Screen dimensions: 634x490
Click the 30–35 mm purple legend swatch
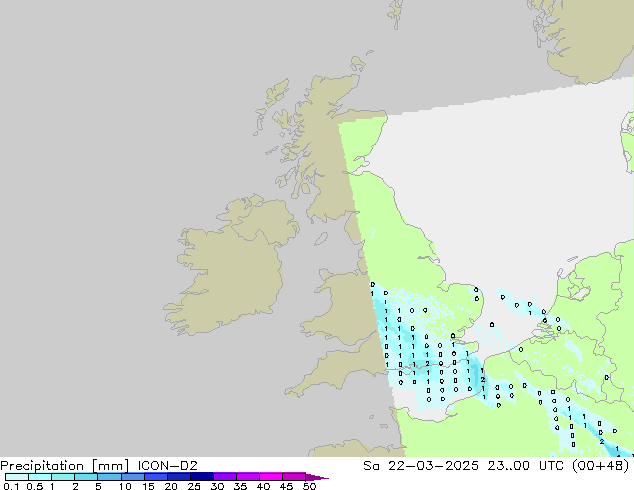tap(224, 477)
